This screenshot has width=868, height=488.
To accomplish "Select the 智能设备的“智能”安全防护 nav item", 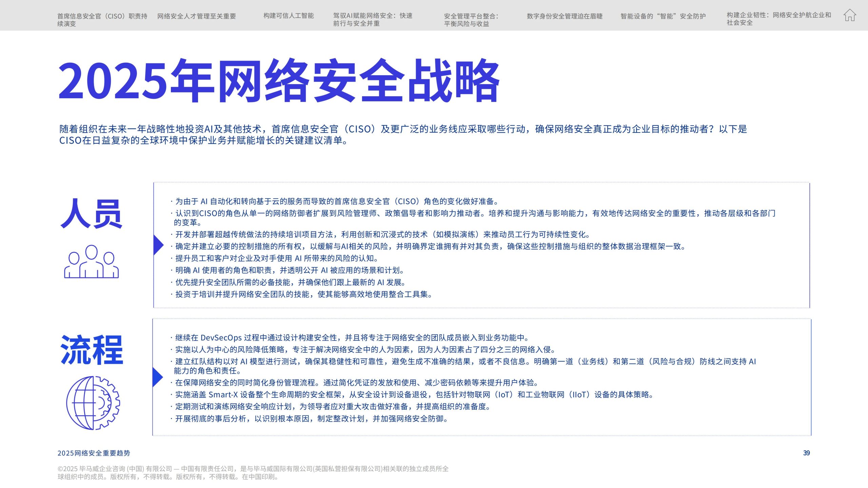I will pos(663,16).
